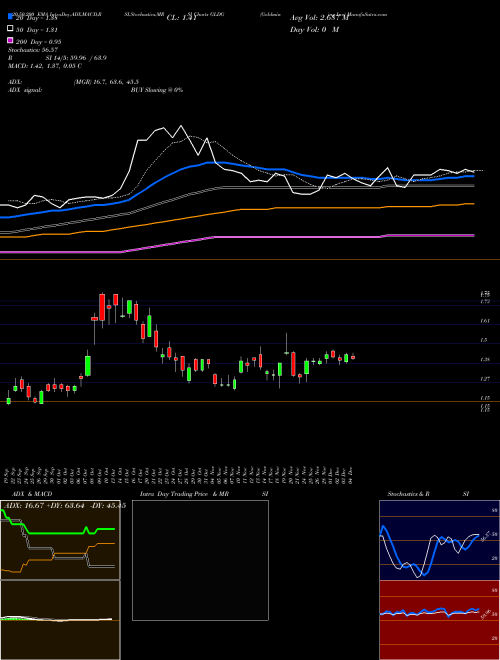500x660 pixels.
Task: Click the 'MACD: 1.42, 1.37, 0.05 C' line
Action: (x=45, y=66)
